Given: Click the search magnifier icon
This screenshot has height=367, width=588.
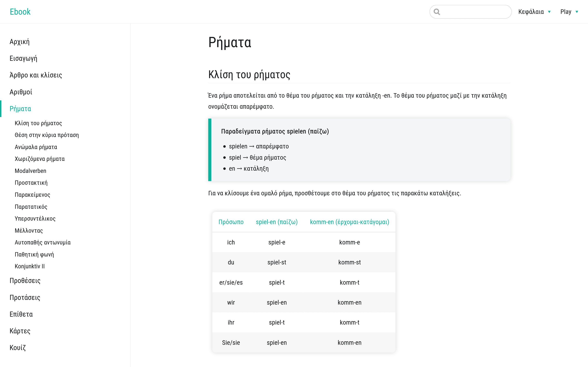Looking at the screenshot, I should 437,12.
